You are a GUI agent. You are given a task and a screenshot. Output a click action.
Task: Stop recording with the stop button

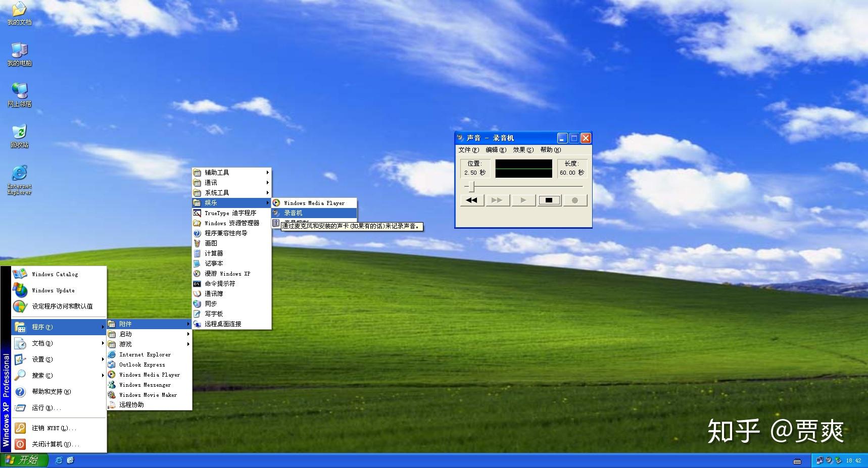(549, 200)
